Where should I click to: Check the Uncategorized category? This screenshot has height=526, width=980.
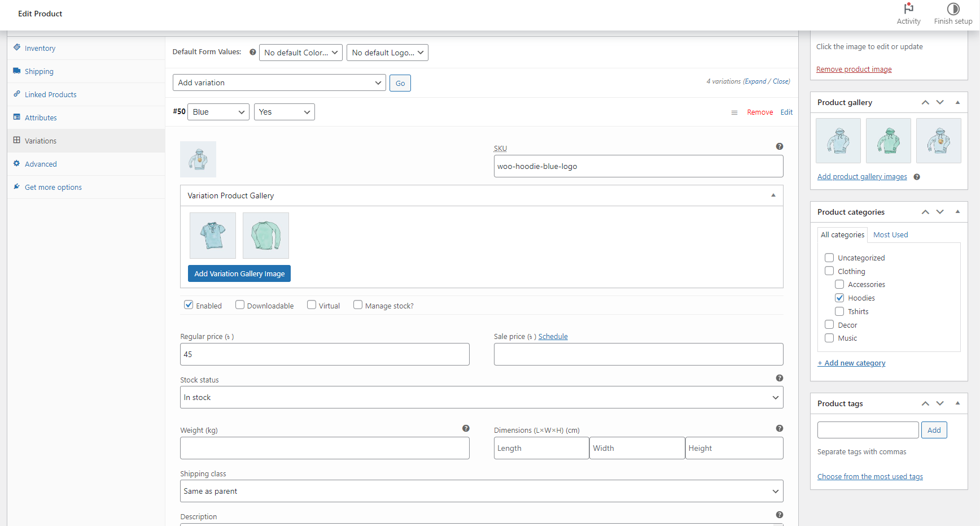(829, 258)
